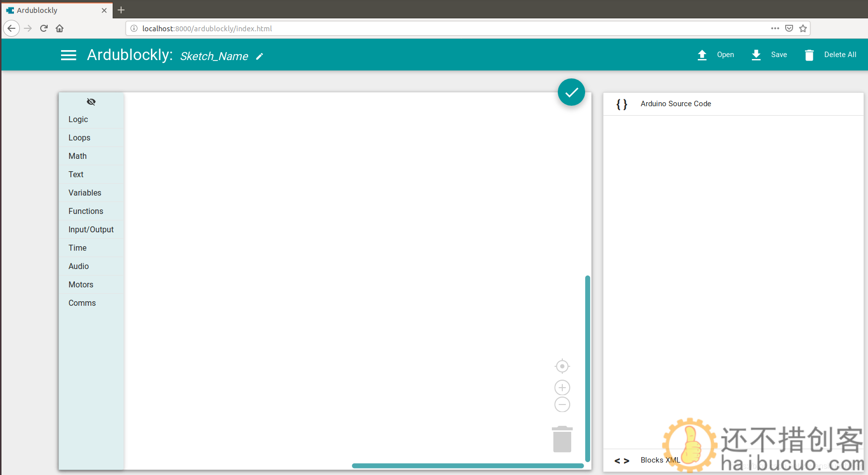Zoom out the Blockly workspace
This screenshot has width=868, height=475.
pos(562,405)
